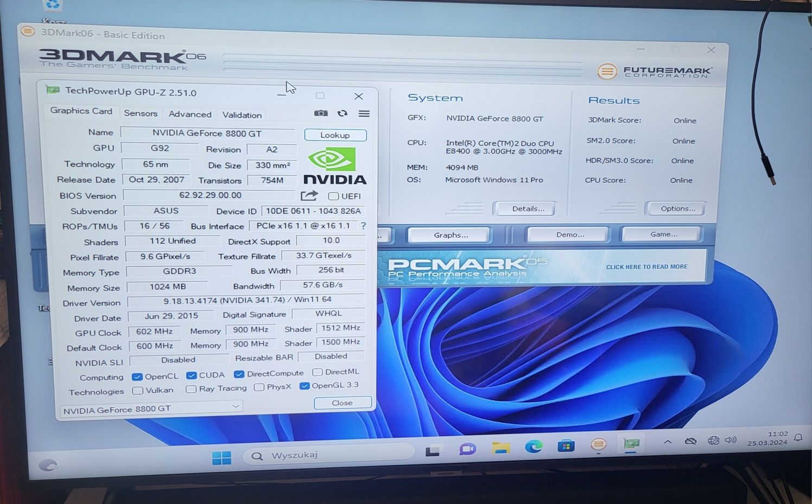The image size is (812, 504).
Task: Show hidden tray icons chevron
Action: point(668,442)
